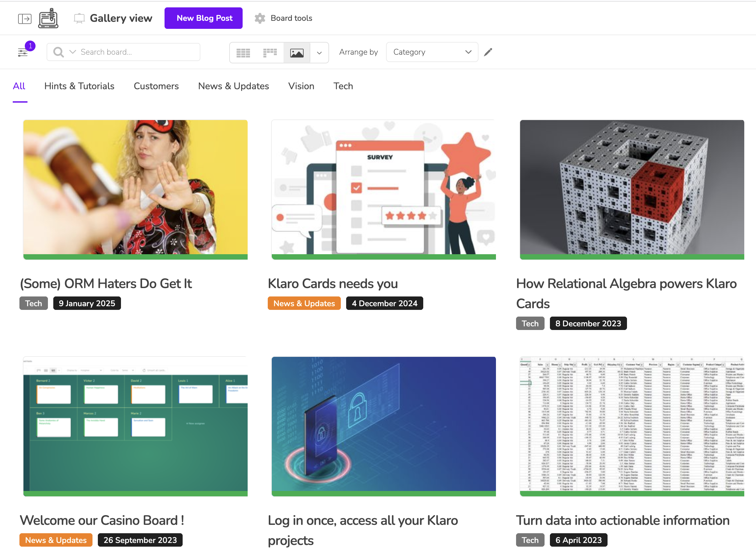Click the search magnifier icon

click(x=59, y=52)
